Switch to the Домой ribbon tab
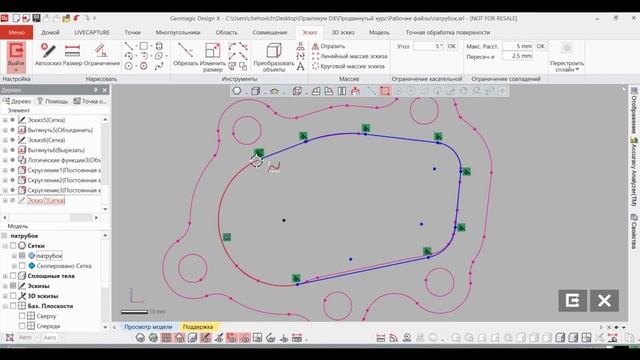This screenshot has height=360, width=640. [x=50, y=32]
